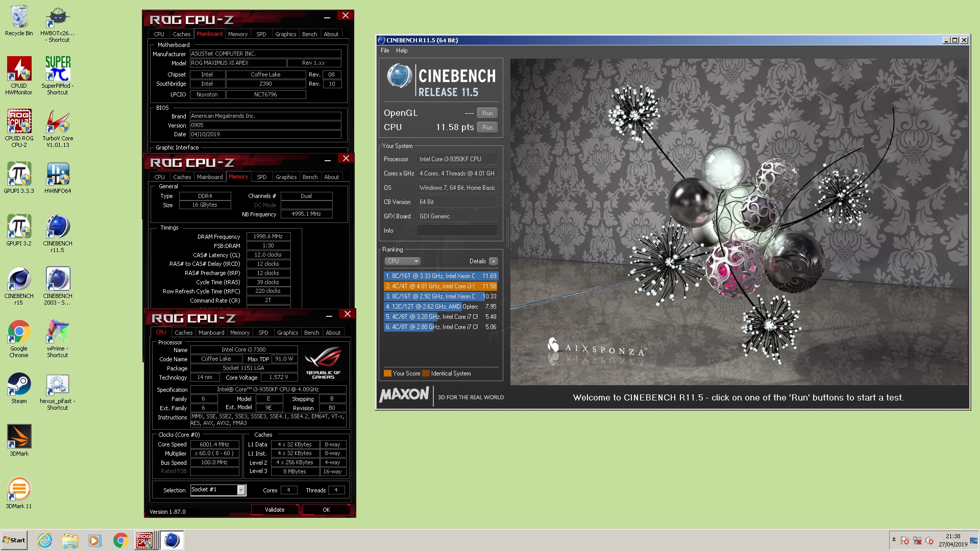Open Windows Explorer folder in taskbar

click(70, 540)
